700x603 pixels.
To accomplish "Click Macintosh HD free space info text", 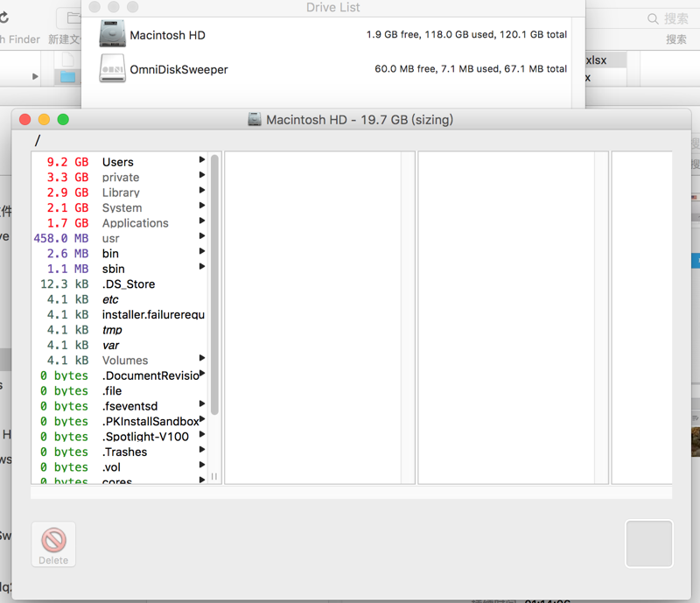I will tap(466, 34).
